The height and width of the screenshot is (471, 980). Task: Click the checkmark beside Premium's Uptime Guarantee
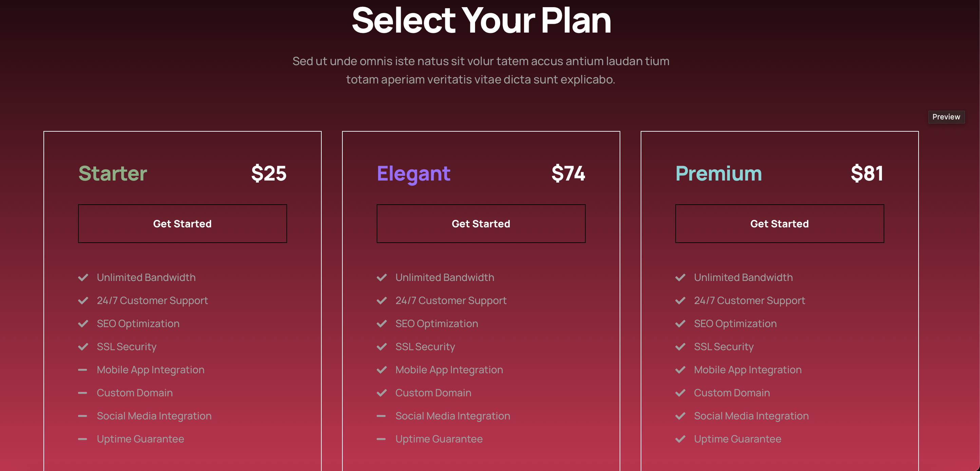pos(681,439)
